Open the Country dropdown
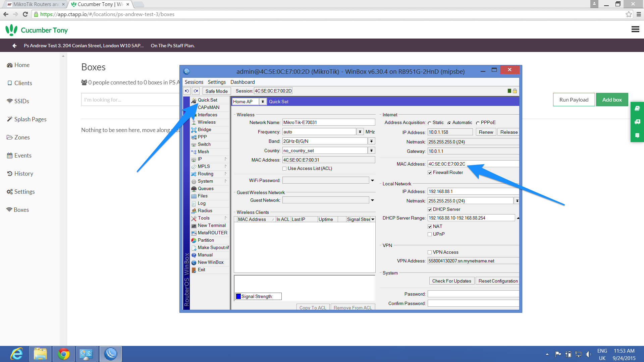This screenshot has height=362, width=644. click(x=371, y=150)
